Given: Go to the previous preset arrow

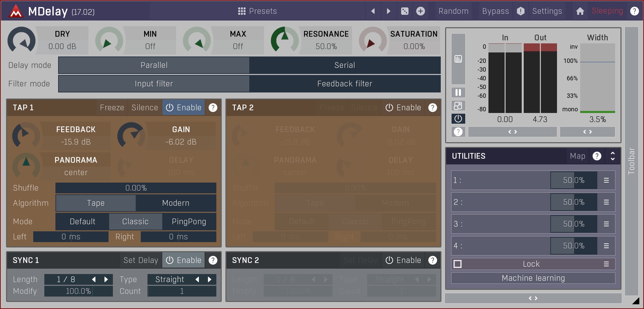Looking at the screenshot, I should point(373,11).
